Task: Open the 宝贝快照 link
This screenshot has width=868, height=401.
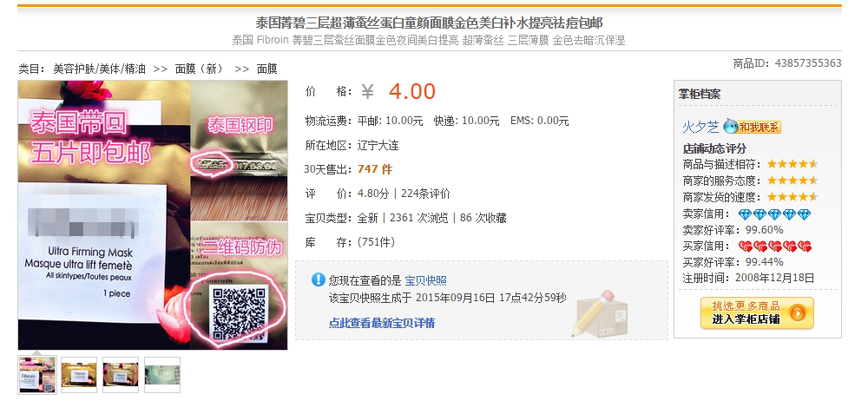Action: pyautogui.click(x=425, y=281)
